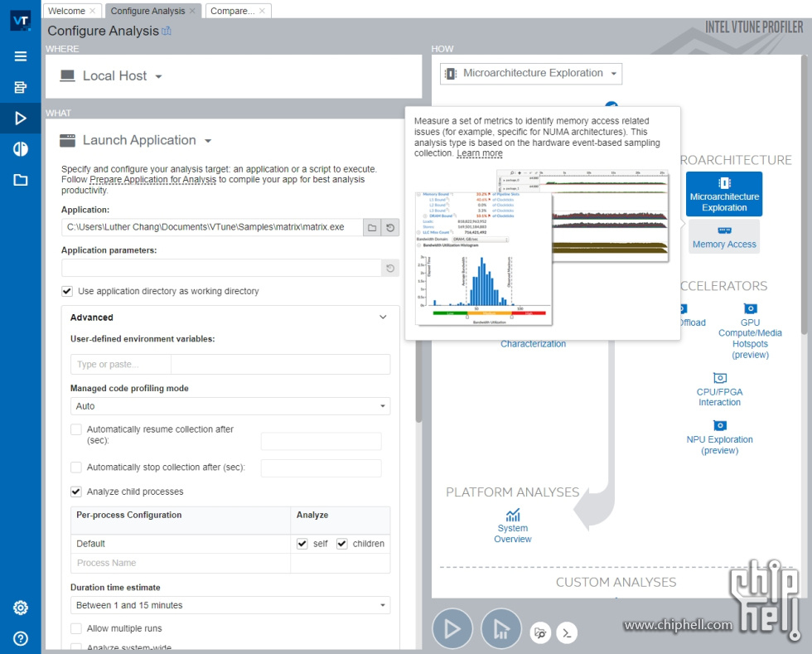
Task: Open application parameters history icon
Action: 390,268
